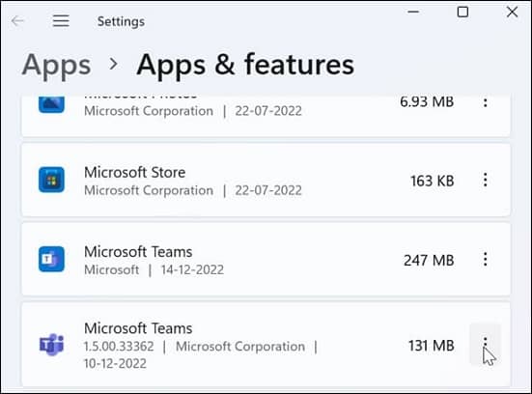Click the breadcrumb chevron after Apps
The height and width of the screenshot is (394, 532).
point(114,64)
